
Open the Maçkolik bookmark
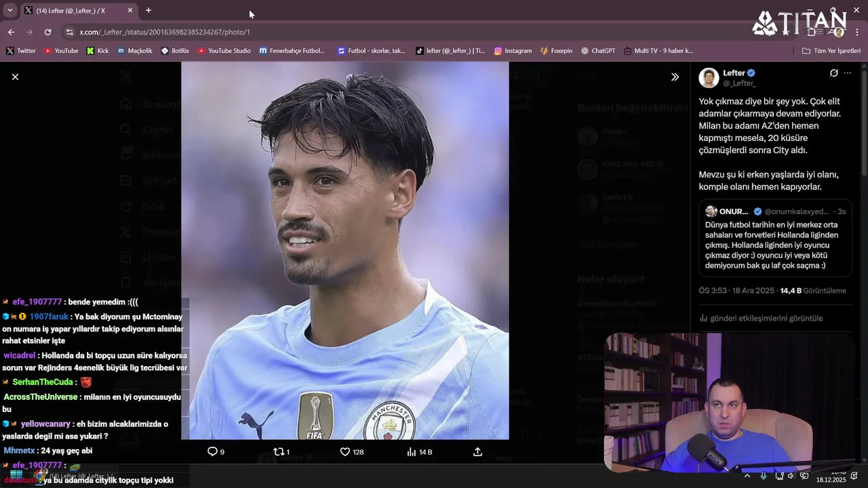point(135,51)
